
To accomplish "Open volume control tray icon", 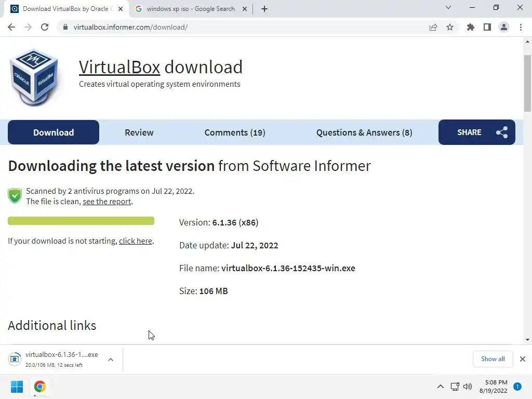I will (x=468, y=387).
